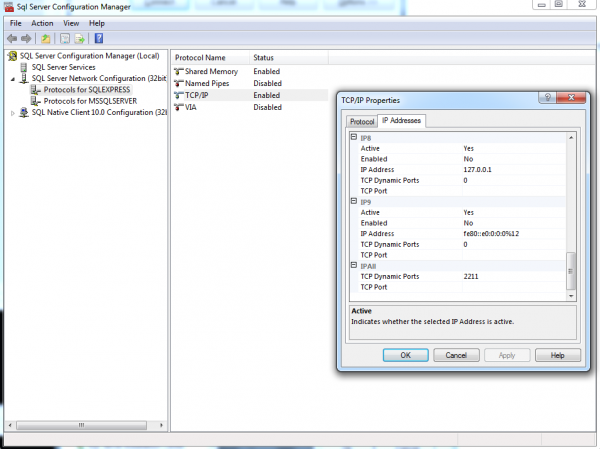The width and height of the screenshot is (600, 449).
Task: Click the Forward arrow in the toolbar
Action: (x=27, y=38)
